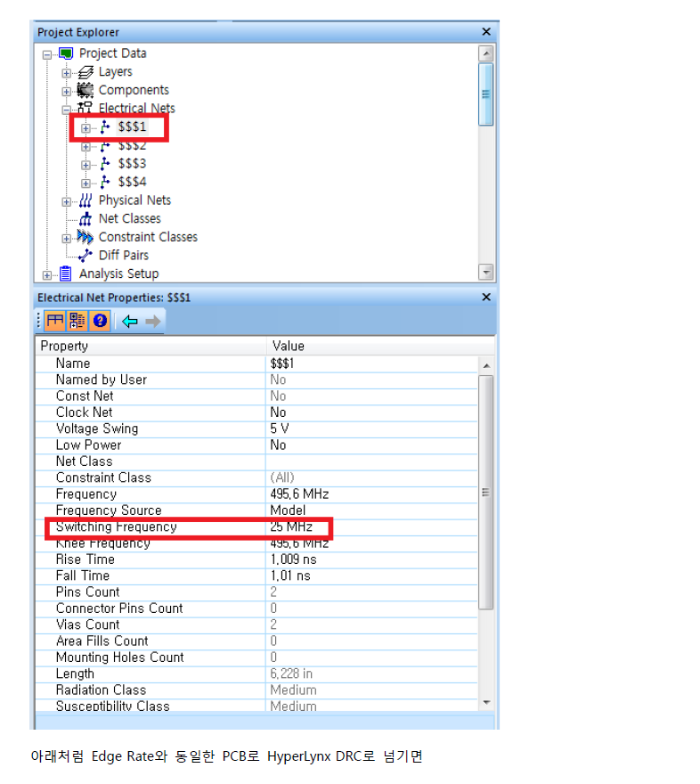Screen dimensions: 700x784
Task: Select the $$$4 electrical net
Action: tap(132, 183)
